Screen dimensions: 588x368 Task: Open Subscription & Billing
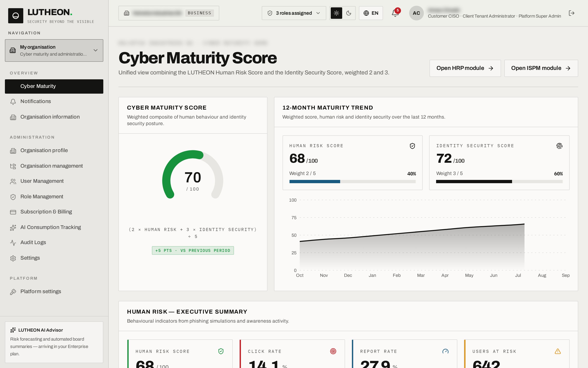[54, 212]
